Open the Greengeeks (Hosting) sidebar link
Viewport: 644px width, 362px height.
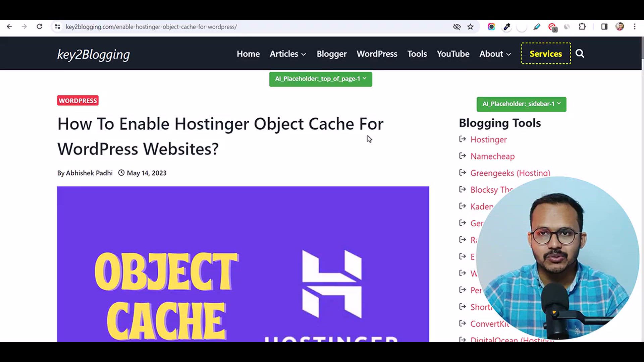coord(510,173)
